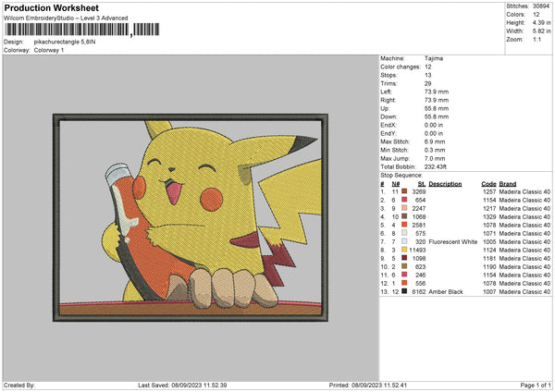This screenshot has height=392, width=555.
Task: Click the Amber Black color swatch
Action: pos(404,291)
